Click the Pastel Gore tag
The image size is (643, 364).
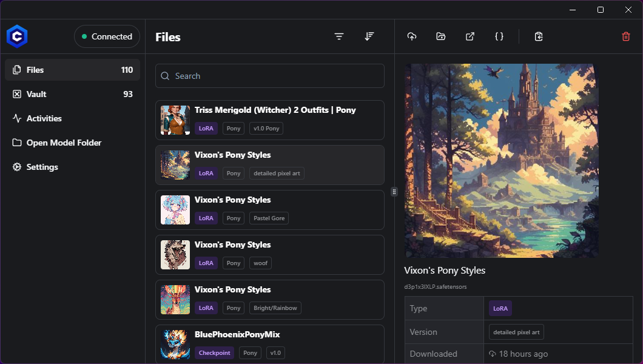269,218
